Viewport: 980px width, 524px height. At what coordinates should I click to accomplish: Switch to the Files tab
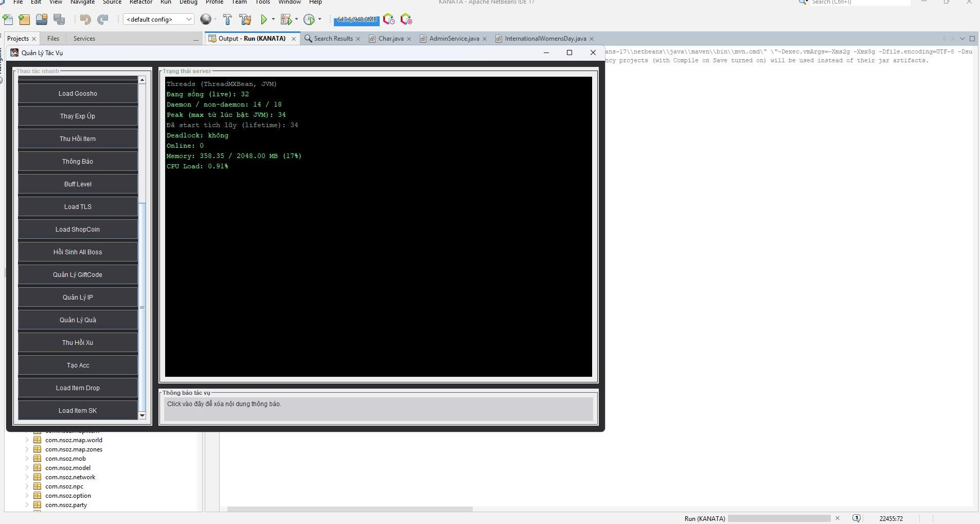pyautogui.click(x=53, y=39)
